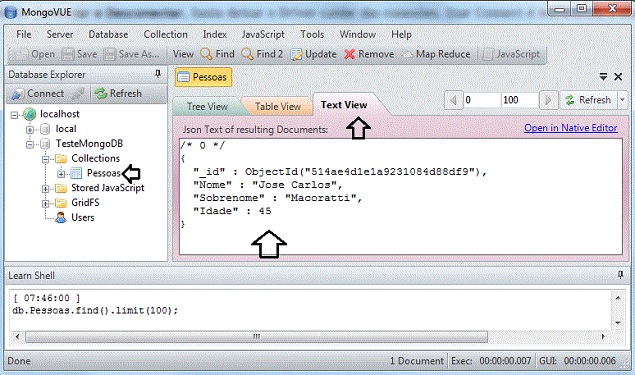Click Learn Shell horizontal scrollbar thumb

pyautogui.click(x=256, y=337)
